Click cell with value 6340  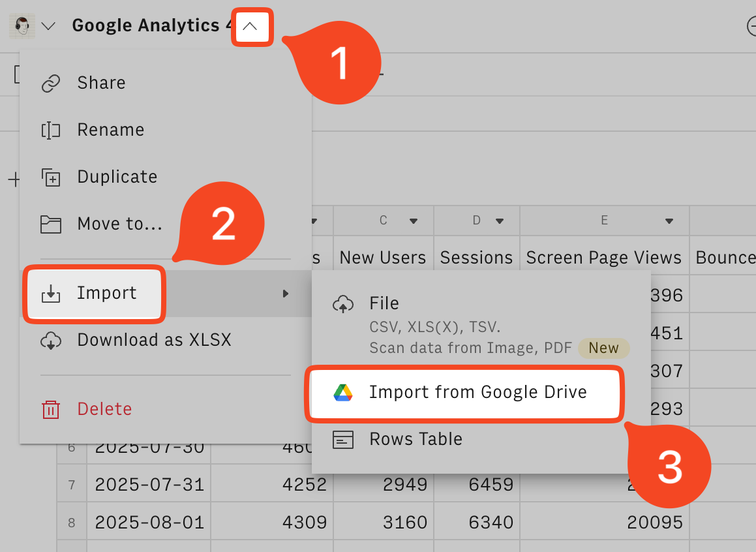point(477,522)
